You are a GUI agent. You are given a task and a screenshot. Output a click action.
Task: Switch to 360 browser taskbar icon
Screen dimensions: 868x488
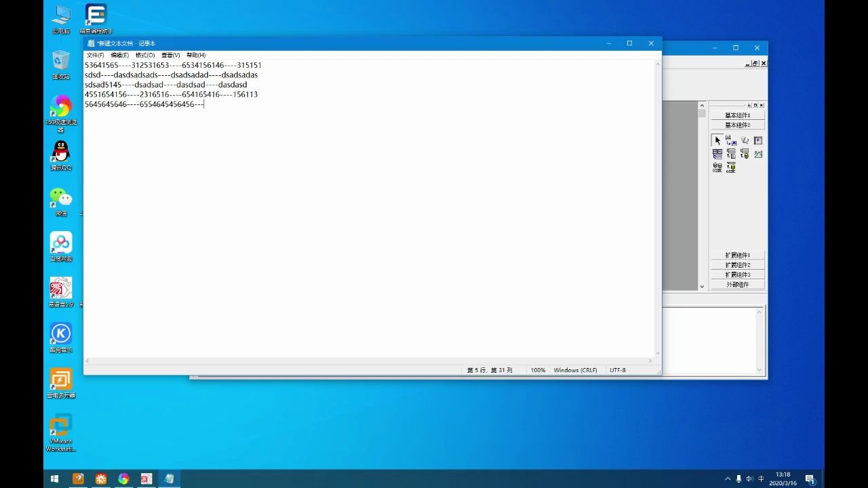(123, 479)
